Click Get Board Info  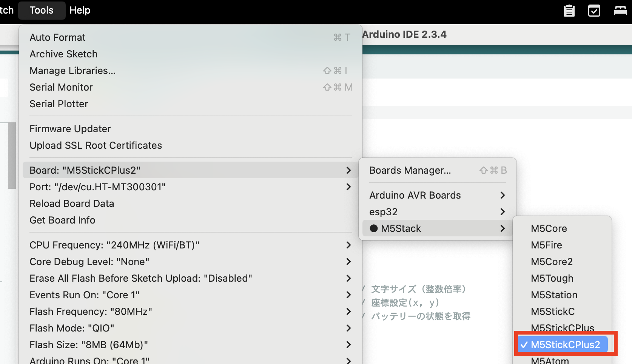click(191, 220)
